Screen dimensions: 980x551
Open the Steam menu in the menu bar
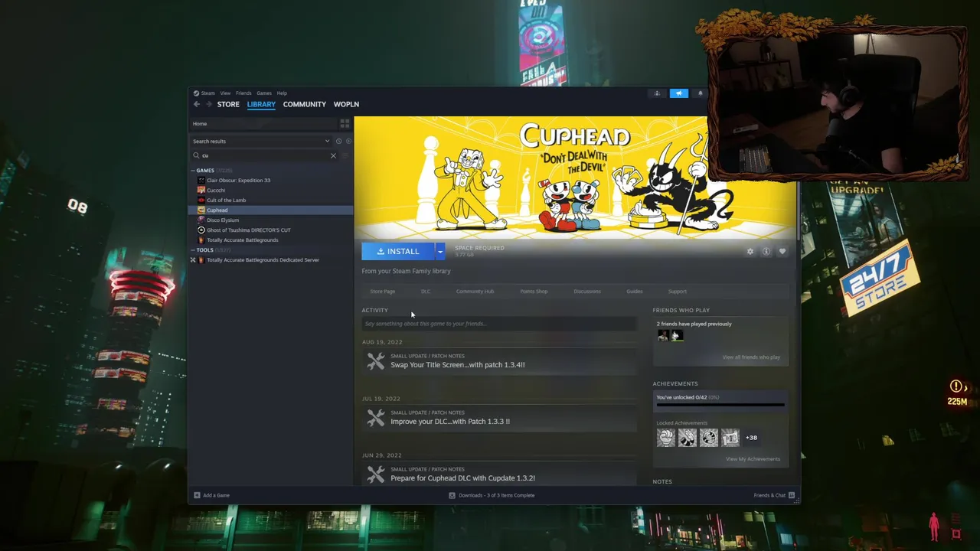[207, 93]
